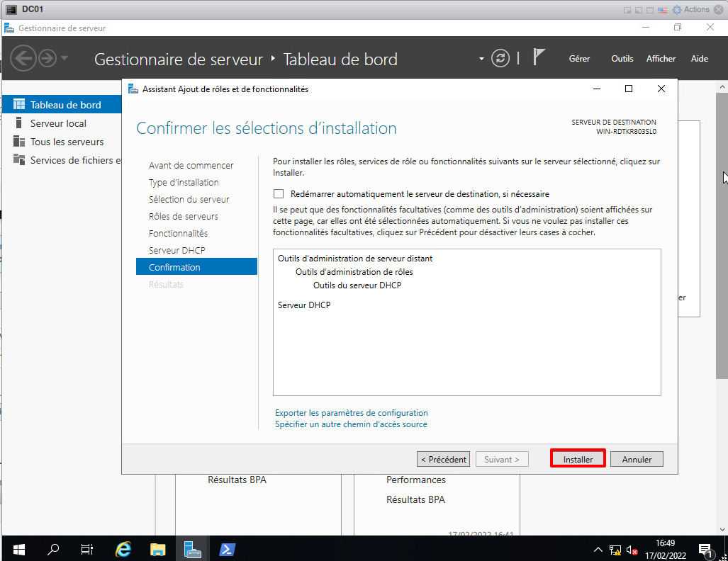Click the refresh icon in Server Manager header
This screenshot has width=728, height=561.
[x=500, y=58]
